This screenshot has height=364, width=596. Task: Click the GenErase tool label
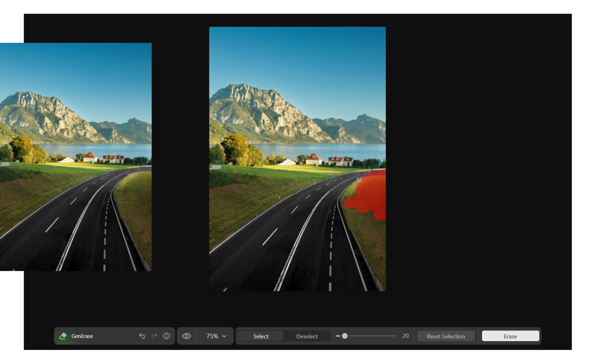pyautogui.click(x=82, y=336)
